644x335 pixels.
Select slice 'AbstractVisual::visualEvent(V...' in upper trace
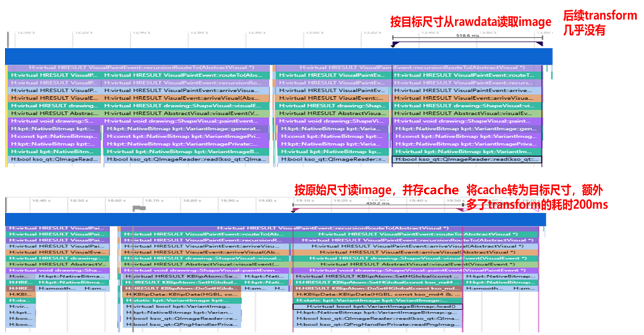[186, 113]
